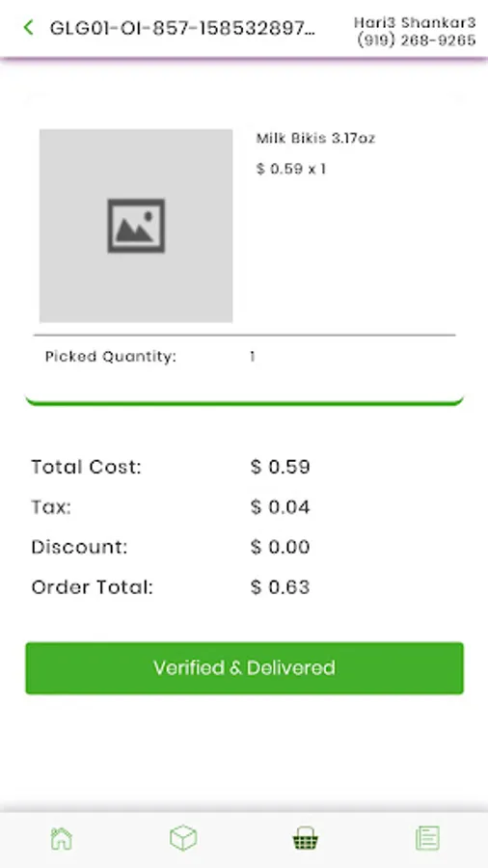Click the Verified & Delivered button
Viewport: 488px width, 868px height.
point(245,667)
